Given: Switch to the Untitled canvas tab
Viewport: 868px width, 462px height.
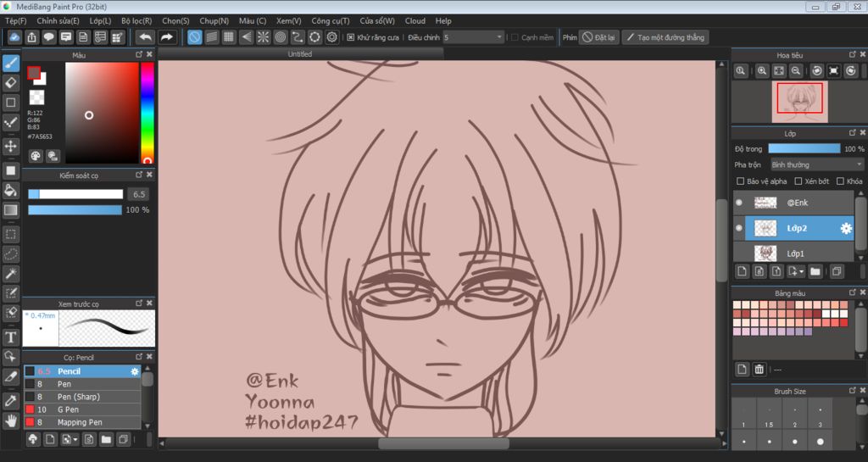Looking at the screenshot, I should tap(300, 54).
